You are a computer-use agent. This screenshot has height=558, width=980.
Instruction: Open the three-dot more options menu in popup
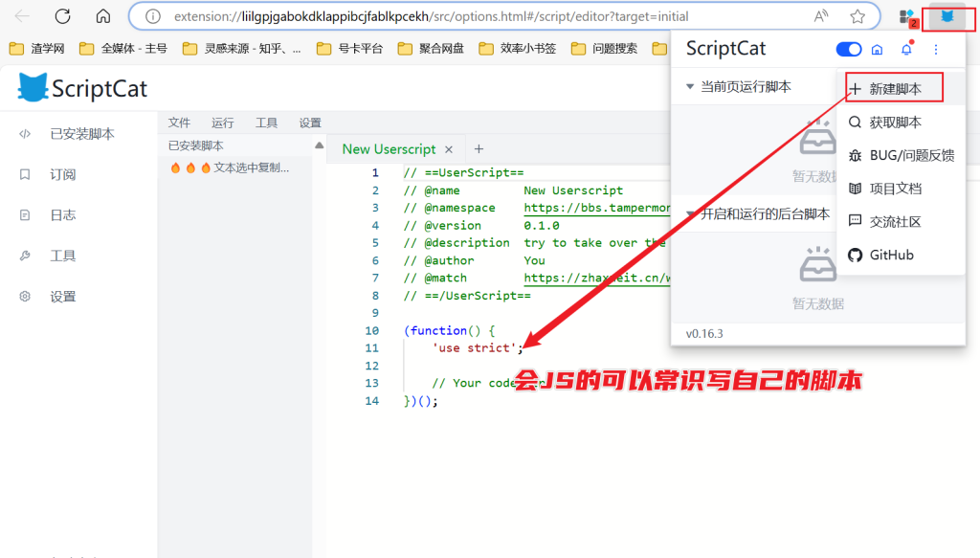[x=934, y=48]
